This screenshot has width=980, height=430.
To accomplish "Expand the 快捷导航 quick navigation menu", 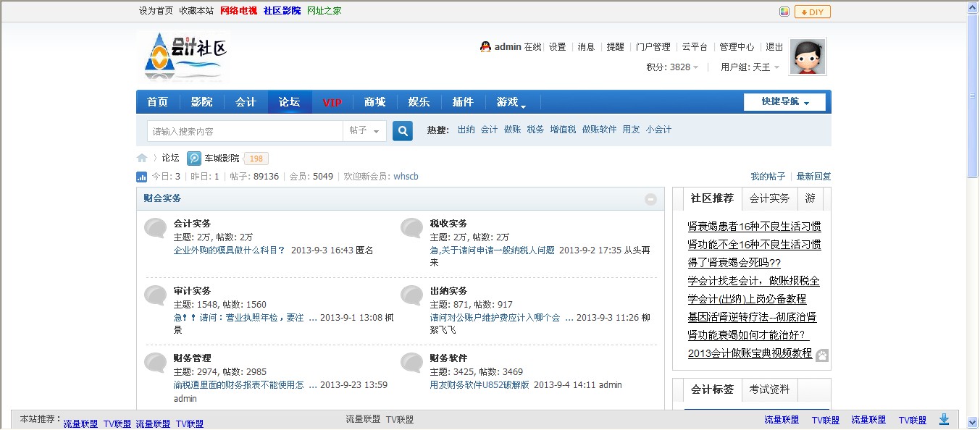I will [x=784, y=102].
